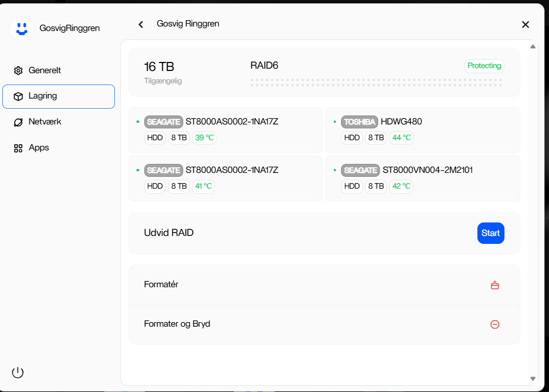Select the Seagate ST8000VN004-2M2101 drive card
The width and height of the screenshot is (549, 392).
pos(422,179)
